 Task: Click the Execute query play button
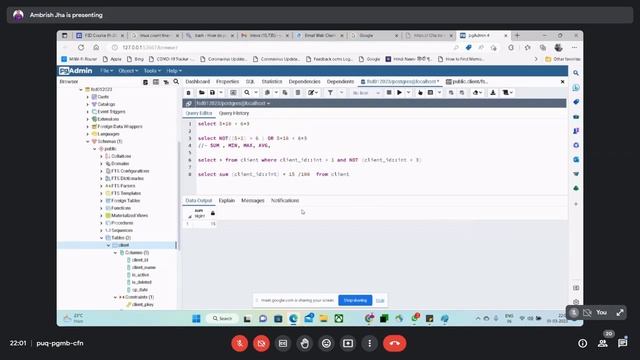[399, 93]
